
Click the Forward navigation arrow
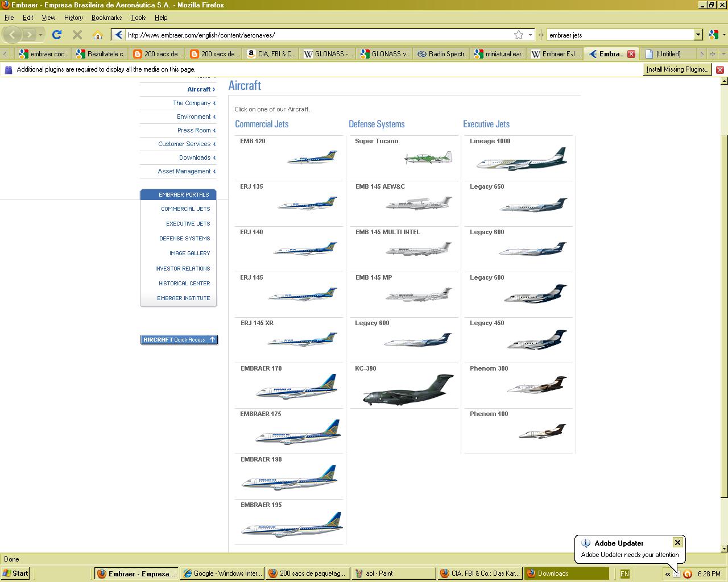[x=30, y=35]
